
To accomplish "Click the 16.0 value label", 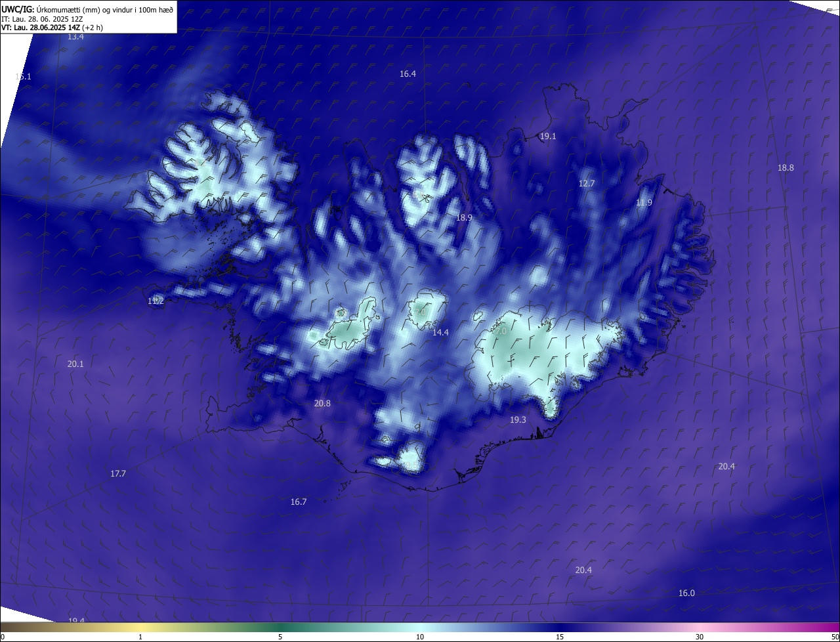I will pyautogui.click(x=686, y=593).
